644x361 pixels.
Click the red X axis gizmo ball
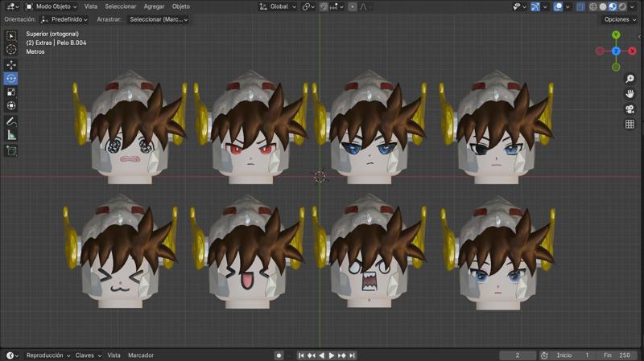click(632, 51)
